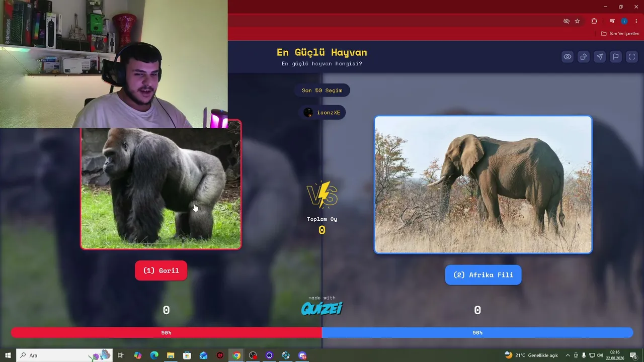Launch Copilot from the taskbar
The width and height of the screenshot is (644, 362).
[x=138, y=355]
